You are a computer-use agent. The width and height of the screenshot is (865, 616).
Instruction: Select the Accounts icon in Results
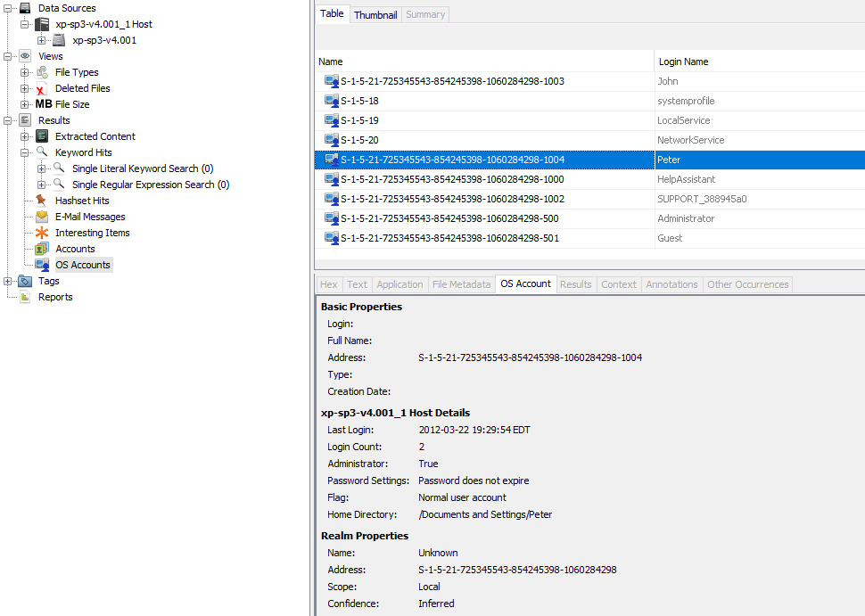point(41,248)
